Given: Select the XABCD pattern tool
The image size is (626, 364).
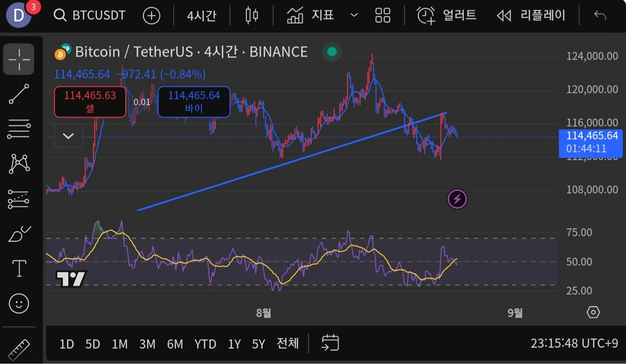Looking at the screenshot, I should pyautogui.click(x=19, y=164).
